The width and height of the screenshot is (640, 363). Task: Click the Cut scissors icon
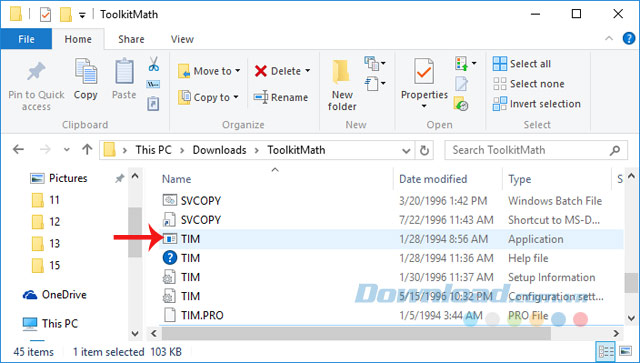pyautogui.click(x=153, y=64)
